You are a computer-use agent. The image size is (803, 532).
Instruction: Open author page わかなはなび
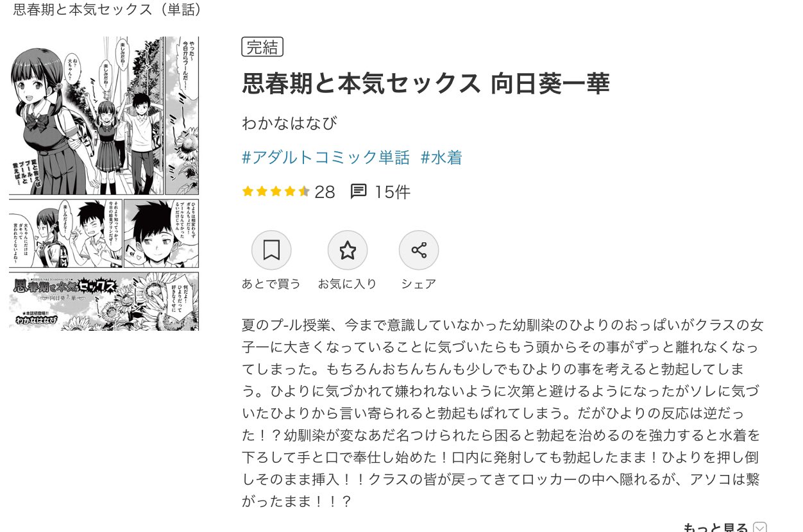point(289,122)
